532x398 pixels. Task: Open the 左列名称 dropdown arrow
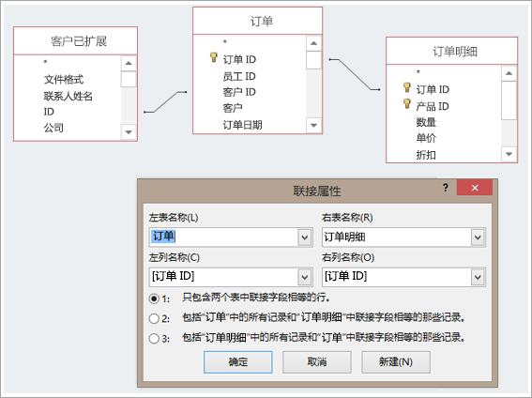[305, 277]
